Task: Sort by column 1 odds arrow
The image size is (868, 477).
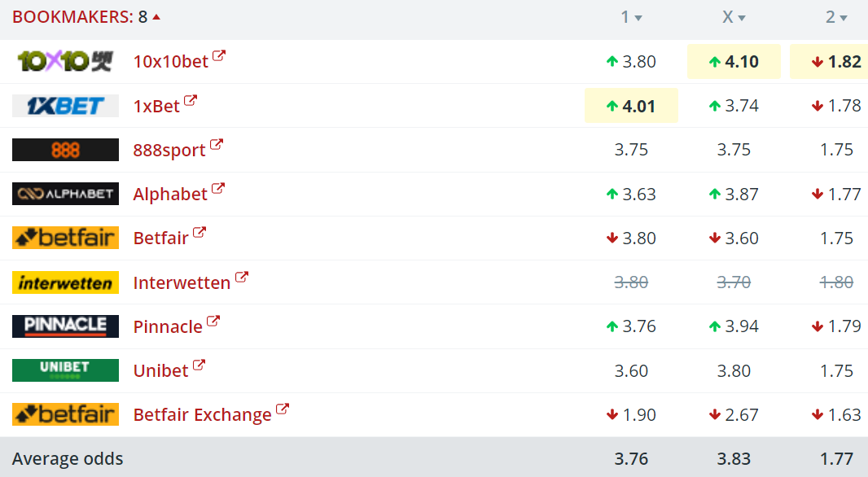Action: click(x=638, y=18)
